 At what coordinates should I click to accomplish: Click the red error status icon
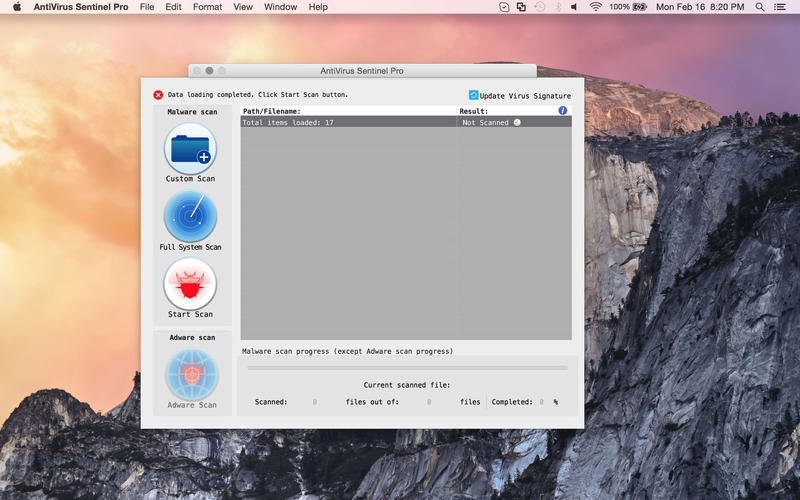click(x=158, y=95)
